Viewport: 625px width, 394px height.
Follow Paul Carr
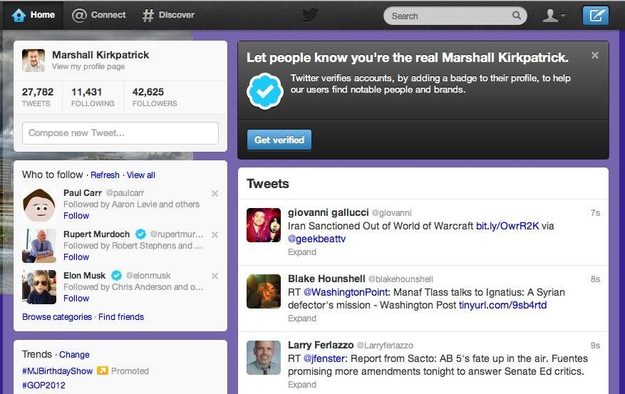76,216
